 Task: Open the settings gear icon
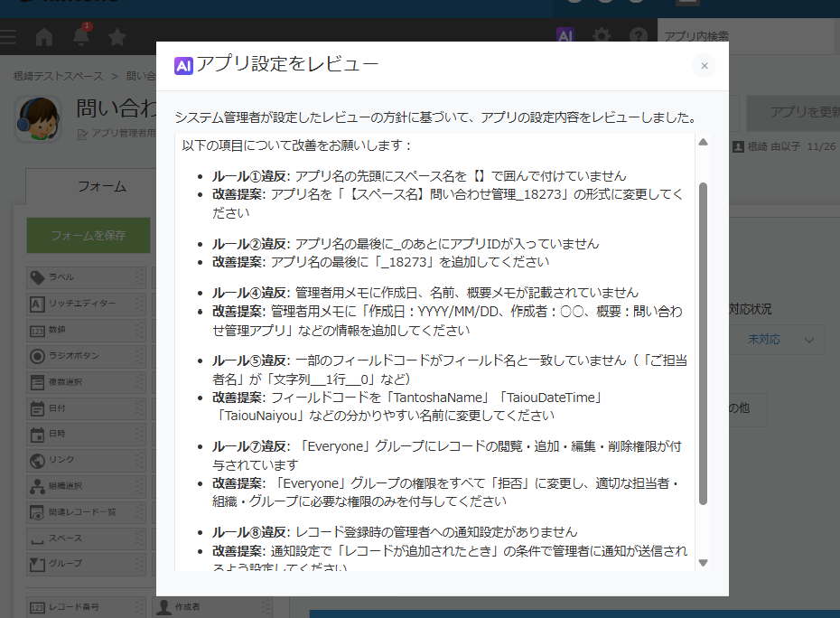click(x=601, y=36)
